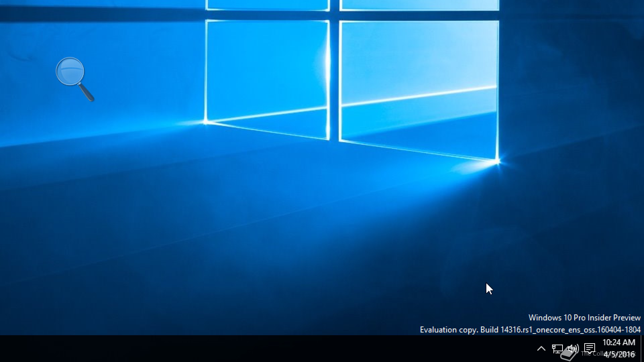Click the 10:24 AM clock time
The width and height of the screenshot is (644, 362).
[619, 343]
